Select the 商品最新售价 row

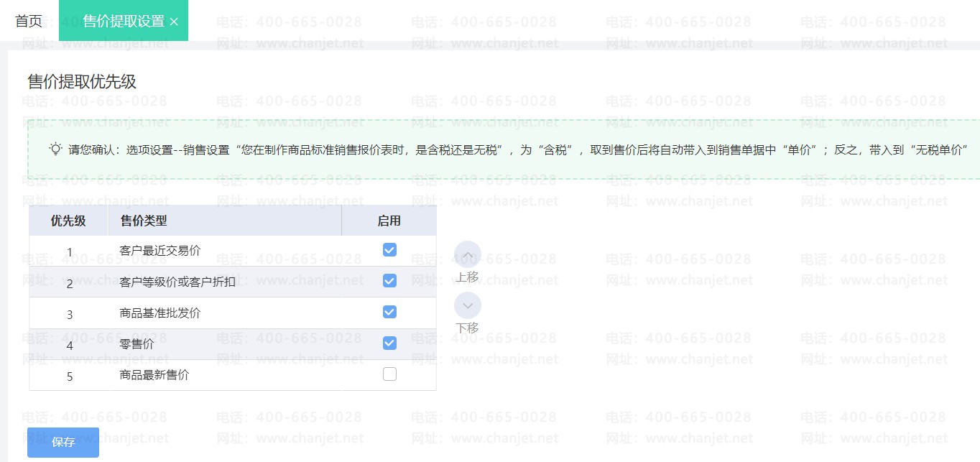[233, 375]
